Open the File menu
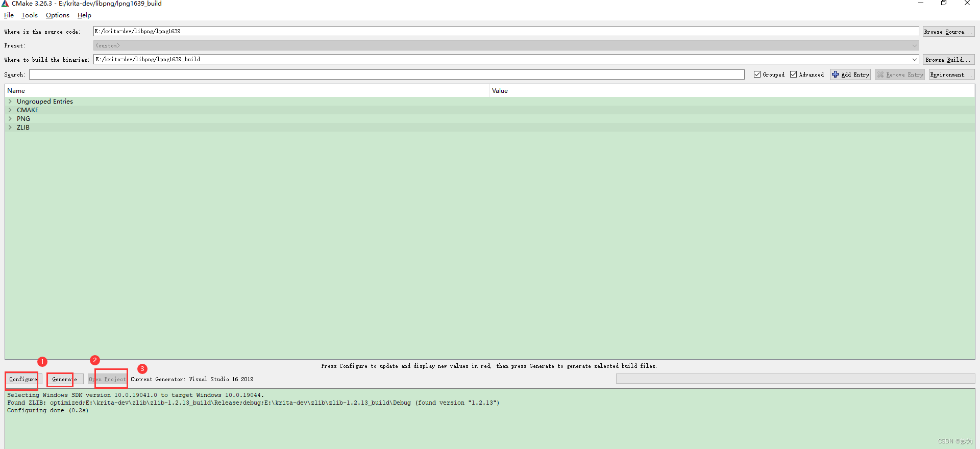Image resolution: width=980 pixels, height=449 pixels. point(9,15)
